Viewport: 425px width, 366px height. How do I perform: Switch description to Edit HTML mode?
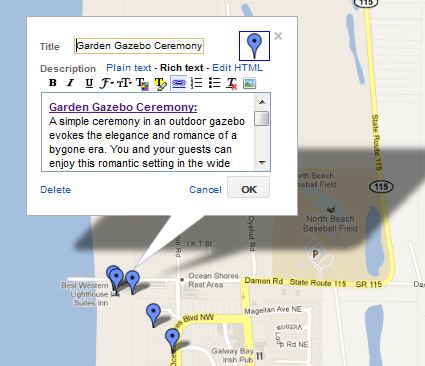pos(237,68)
